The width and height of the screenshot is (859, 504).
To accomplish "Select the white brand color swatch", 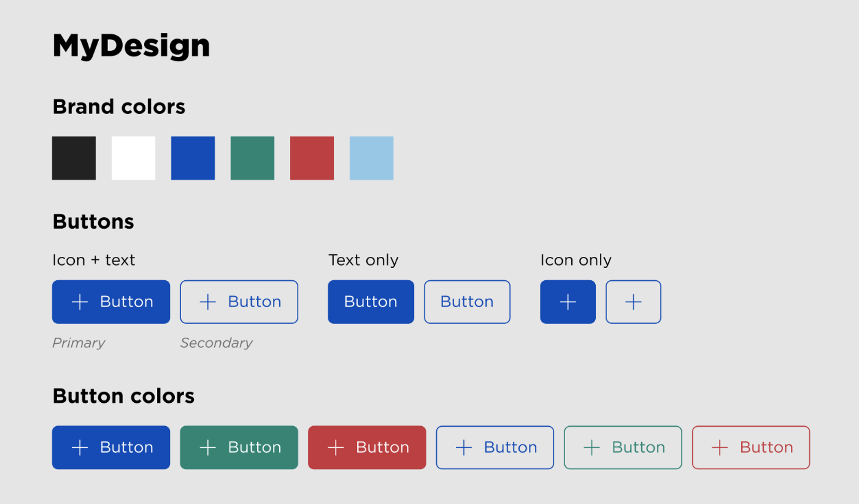I will pyautogui.click(x=134, y=158).
